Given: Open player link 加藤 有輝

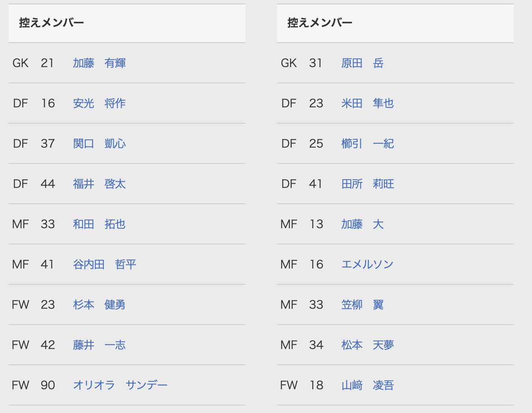Looking at the screenshot, I should [x=99, y=63].
